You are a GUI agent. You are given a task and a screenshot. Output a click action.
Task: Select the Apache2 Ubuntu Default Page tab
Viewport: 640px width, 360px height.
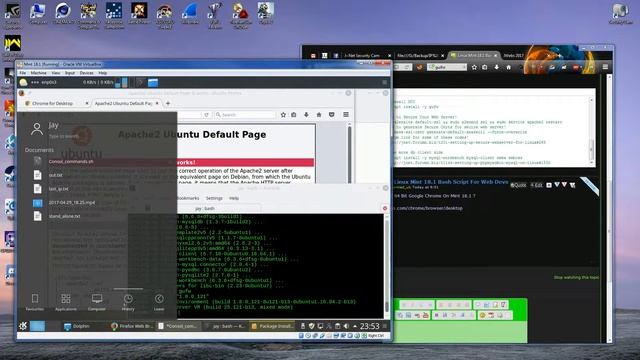click(123, 104)
